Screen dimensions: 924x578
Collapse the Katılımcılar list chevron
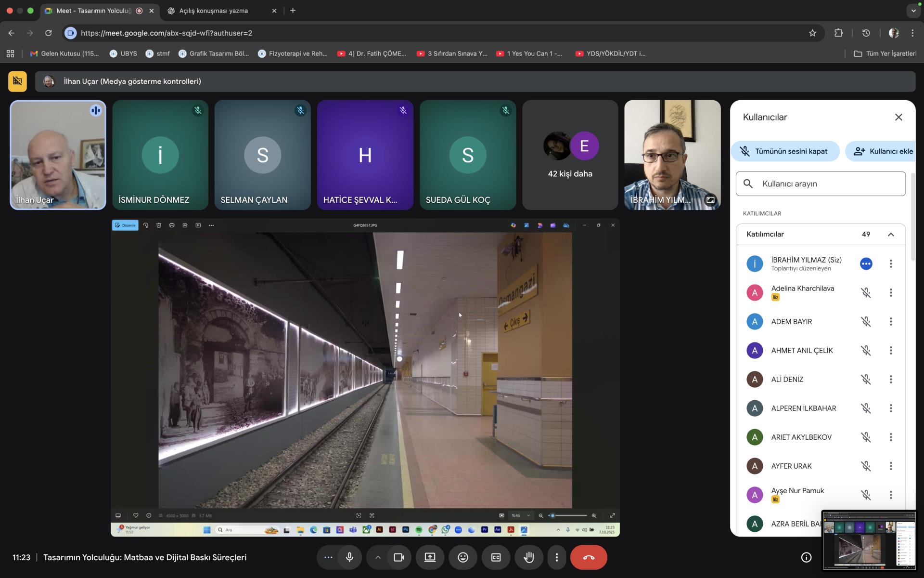tap(890, 235)
